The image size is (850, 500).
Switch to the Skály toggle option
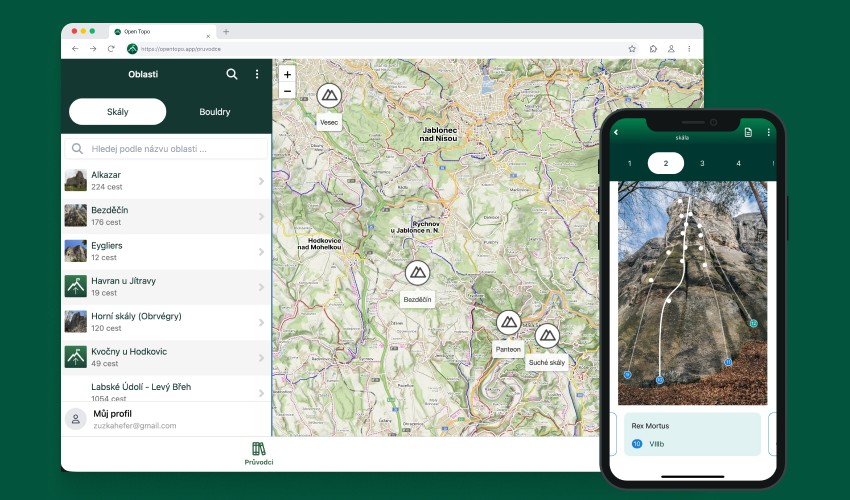coord(117,112)
